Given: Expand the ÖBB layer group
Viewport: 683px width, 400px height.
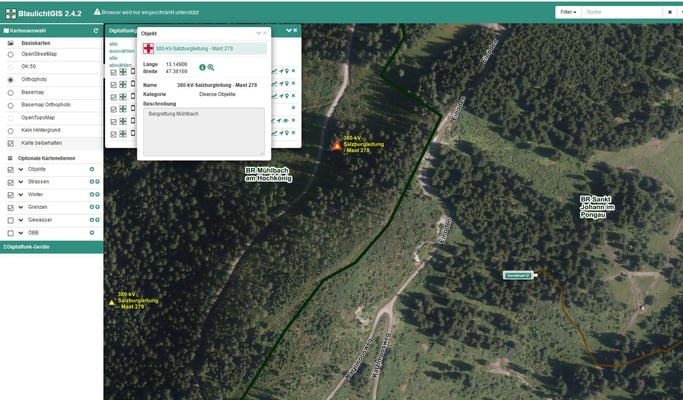Looking at the screenshot, I should coord(20,233).
